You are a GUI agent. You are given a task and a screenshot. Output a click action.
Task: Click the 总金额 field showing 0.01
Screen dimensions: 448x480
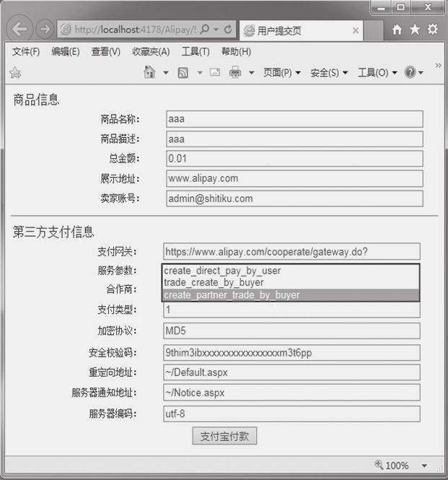pos(294,159)
